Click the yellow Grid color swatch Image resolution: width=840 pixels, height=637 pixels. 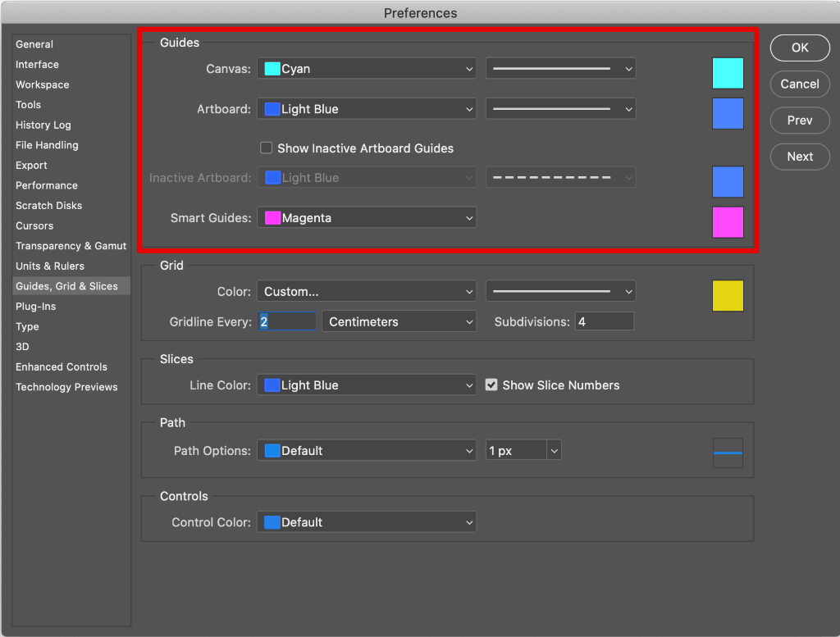[728, 296]
